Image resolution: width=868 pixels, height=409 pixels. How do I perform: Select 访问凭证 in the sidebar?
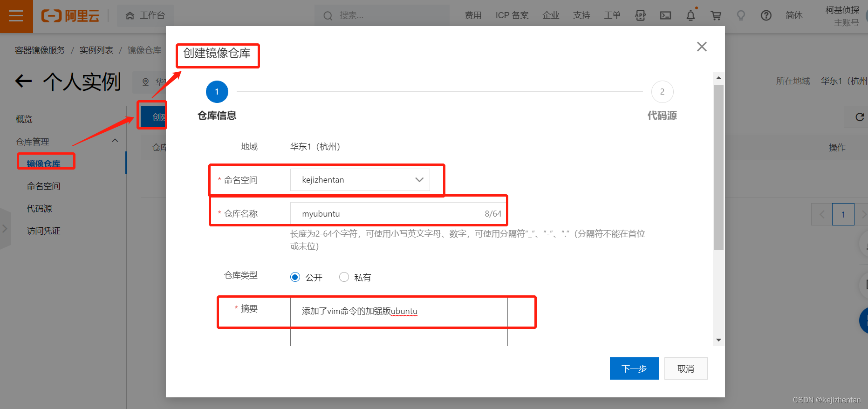pyautogui.click(x=44, y=231)
